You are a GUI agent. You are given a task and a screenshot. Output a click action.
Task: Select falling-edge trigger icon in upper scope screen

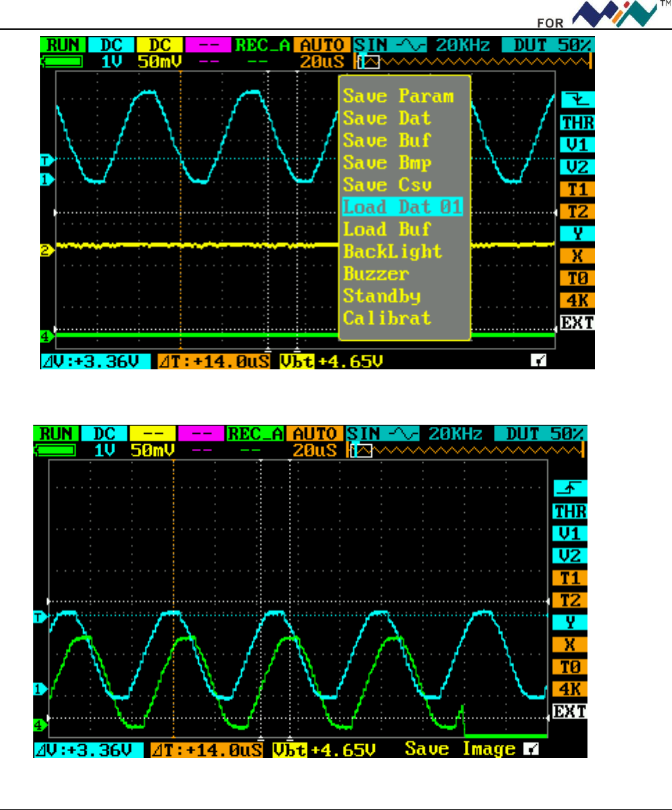click(578, 100)
